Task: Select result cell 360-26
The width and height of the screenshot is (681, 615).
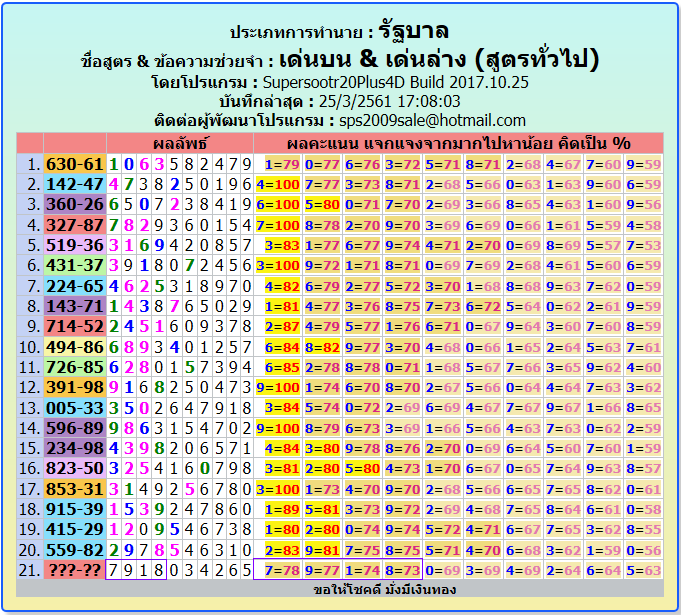Action: point(75,205)
